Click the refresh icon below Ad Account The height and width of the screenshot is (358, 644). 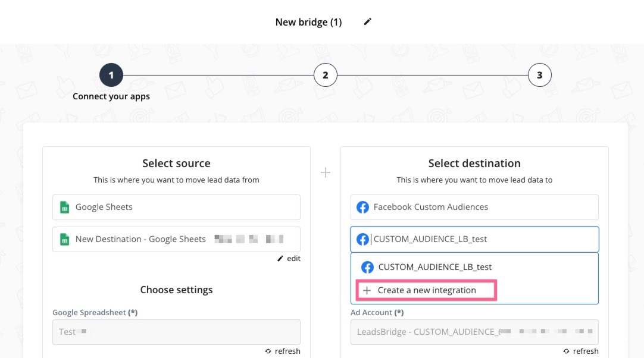567,351
